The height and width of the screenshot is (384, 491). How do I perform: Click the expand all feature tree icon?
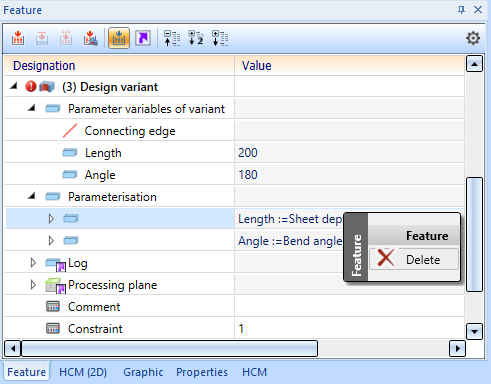click(220, 38)
